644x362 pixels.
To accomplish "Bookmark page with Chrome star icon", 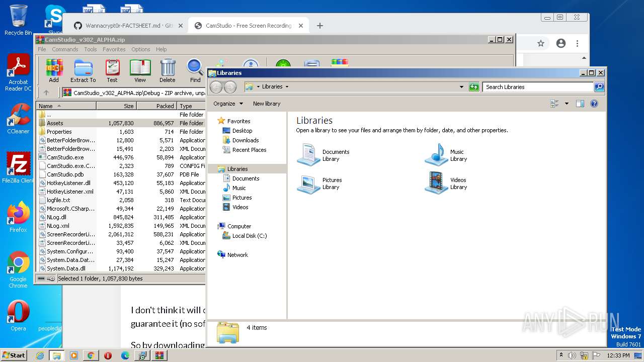I will [x=541, y=44].
